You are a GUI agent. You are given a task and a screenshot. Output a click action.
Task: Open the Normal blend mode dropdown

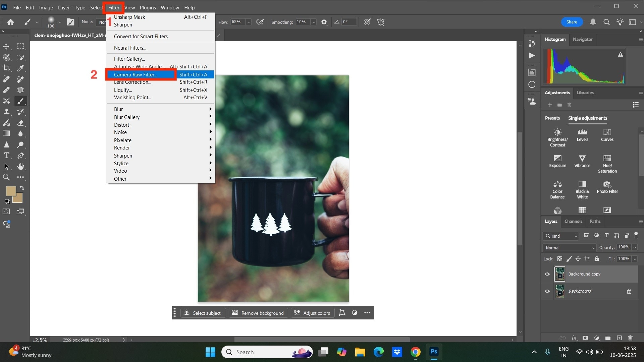coord(570,248)
